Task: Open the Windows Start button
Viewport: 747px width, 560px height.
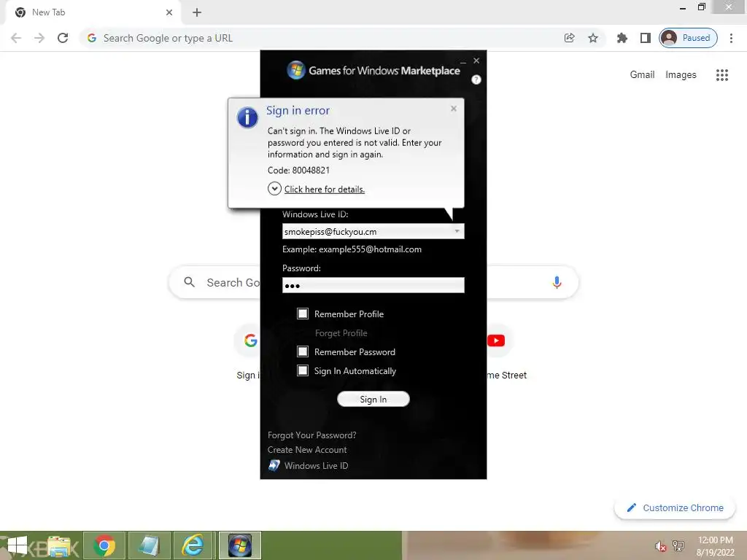Action: 16,545
